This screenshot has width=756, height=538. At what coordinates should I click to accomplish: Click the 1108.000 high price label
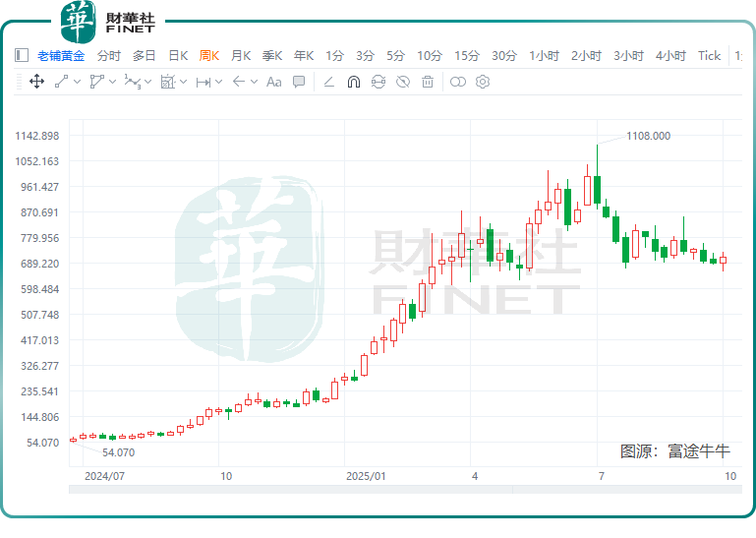pyautogui.click(x=648, y=136)
